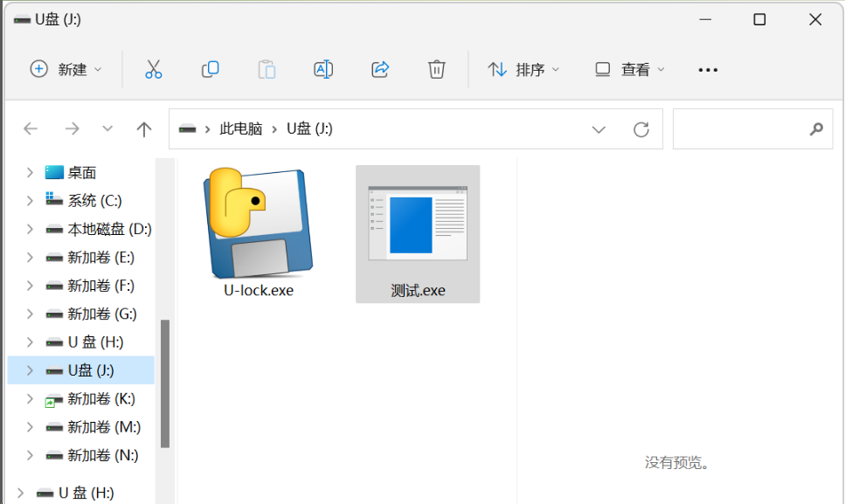Select 测试.exe file icon

(418, 224)
